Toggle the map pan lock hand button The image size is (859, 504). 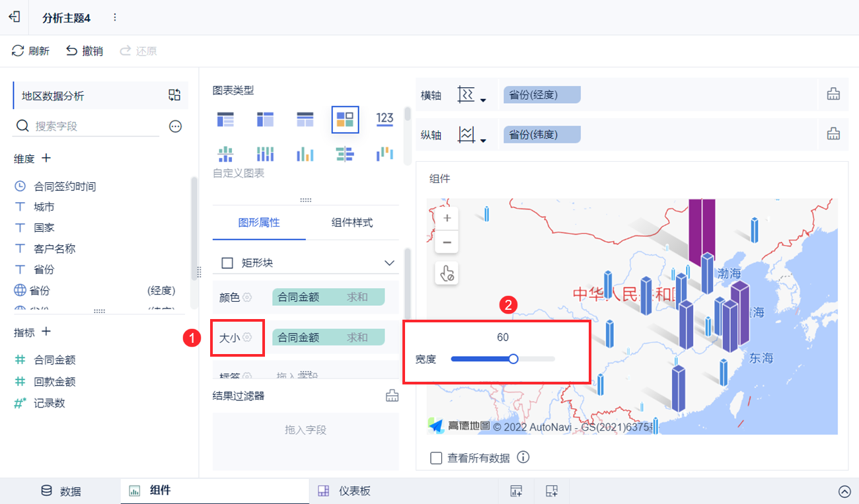point(447,273)
